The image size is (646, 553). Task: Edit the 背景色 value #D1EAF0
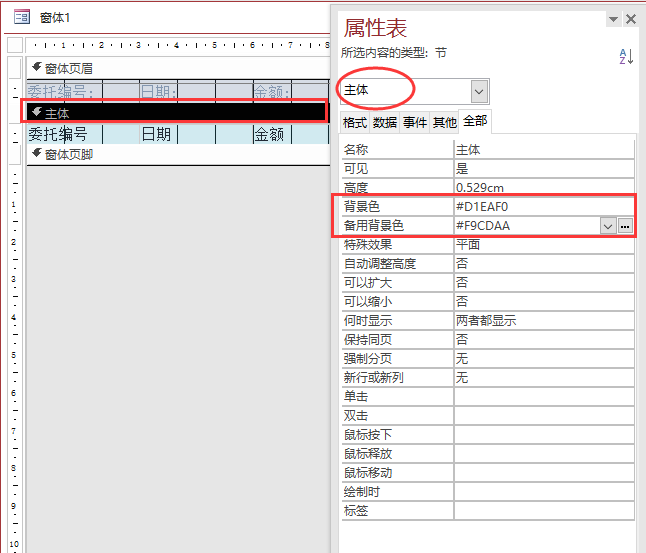click(543, 206)
